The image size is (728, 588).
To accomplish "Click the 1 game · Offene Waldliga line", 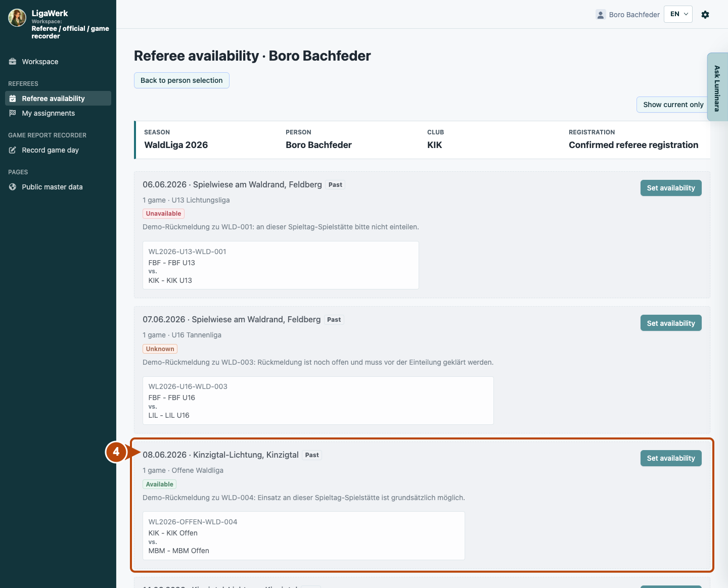I will pyautogui.click(x=183, y=470).
